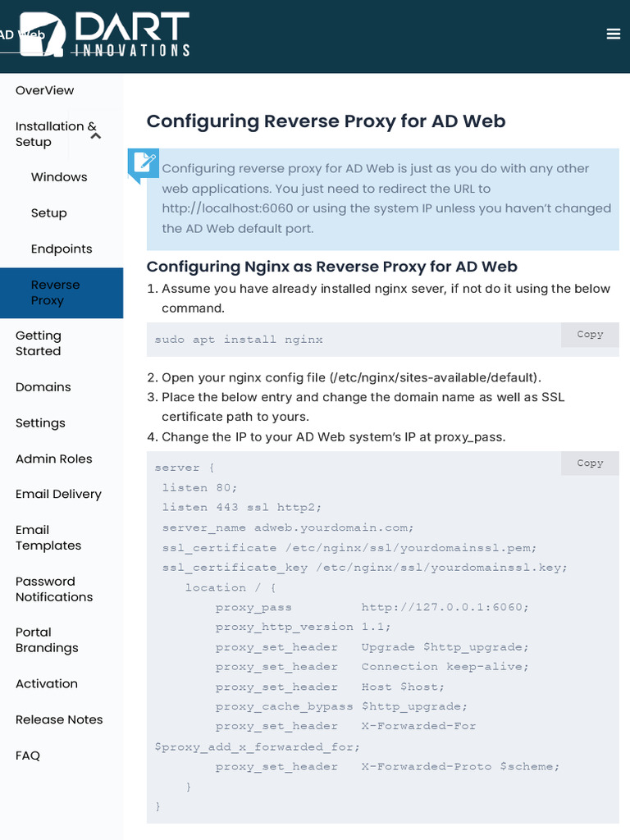Click the 'Upgrade $http_upgrade;' header line
The width and height of the screenshot is (630, 840).
[372, 647]
